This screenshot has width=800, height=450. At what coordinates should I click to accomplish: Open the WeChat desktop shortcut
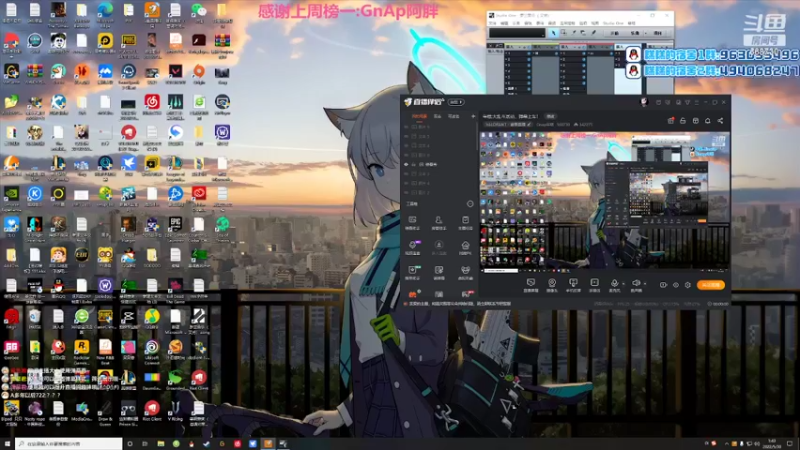pos(198,13)
